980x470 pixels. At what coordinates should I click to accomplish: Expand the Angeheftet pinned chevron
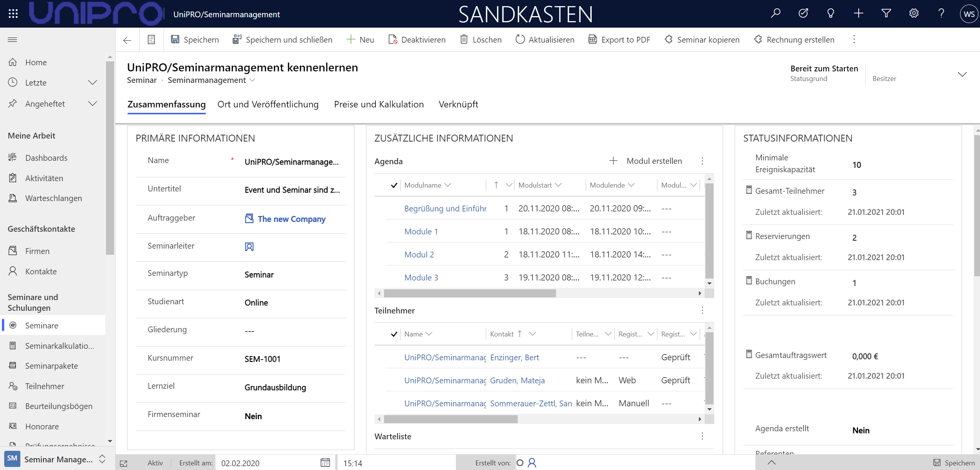click(93, 104)
